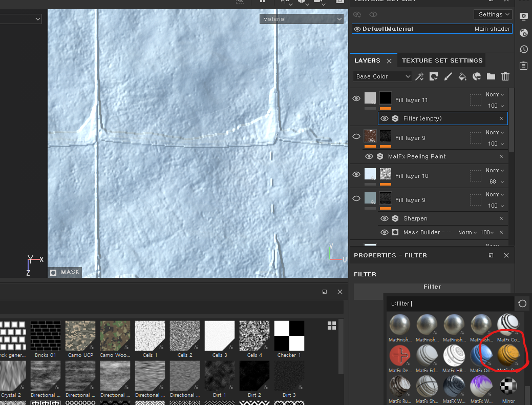Open the Settings dropdown in texture set list
Image resolution: width=532 pixels, height=405 pixels.
pyautogui.click(x=493, y=14)
